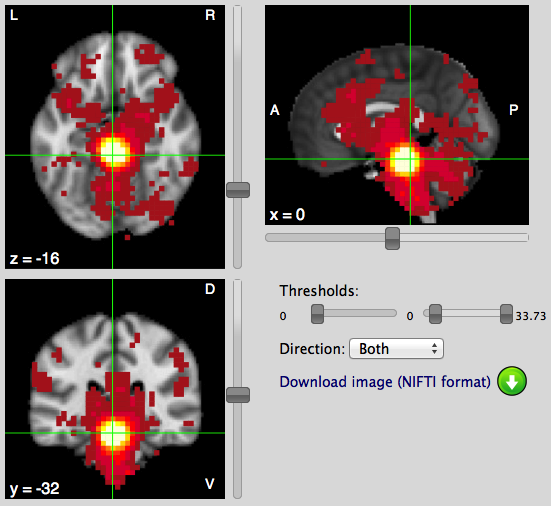
Task: Click the sagittal view x-slice slider handle
Action: click(393, 238)
